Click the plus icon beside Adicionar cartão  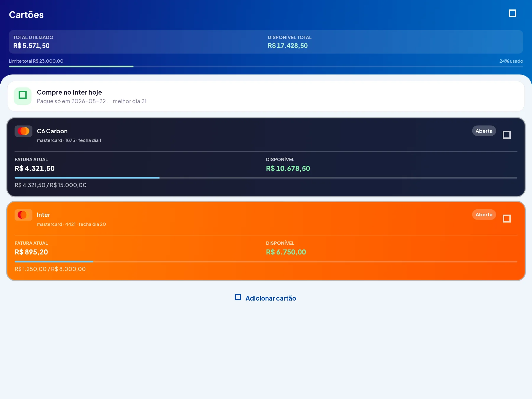(x=238, y=297)
